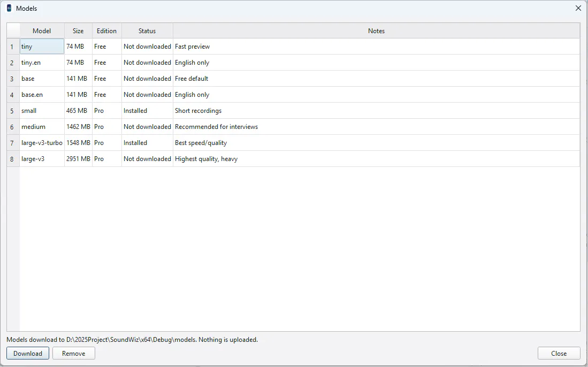Click the select-all corner of the table
The width and height of the screenshot is (588, 367).
(x=13, y=30)
